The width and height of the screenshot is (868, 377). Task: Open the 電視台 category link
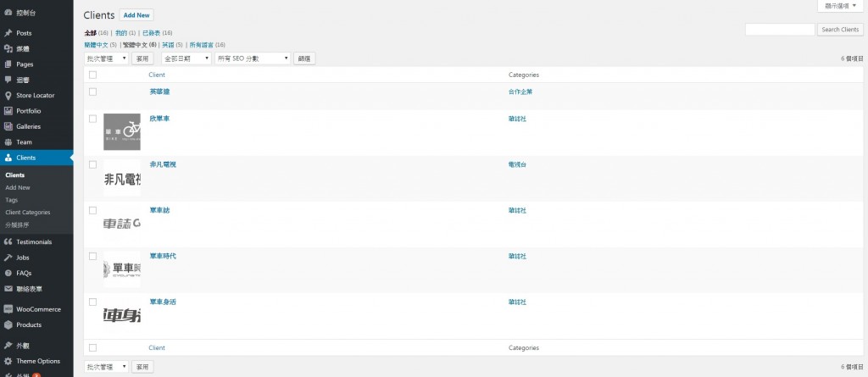tap(517, 164)
